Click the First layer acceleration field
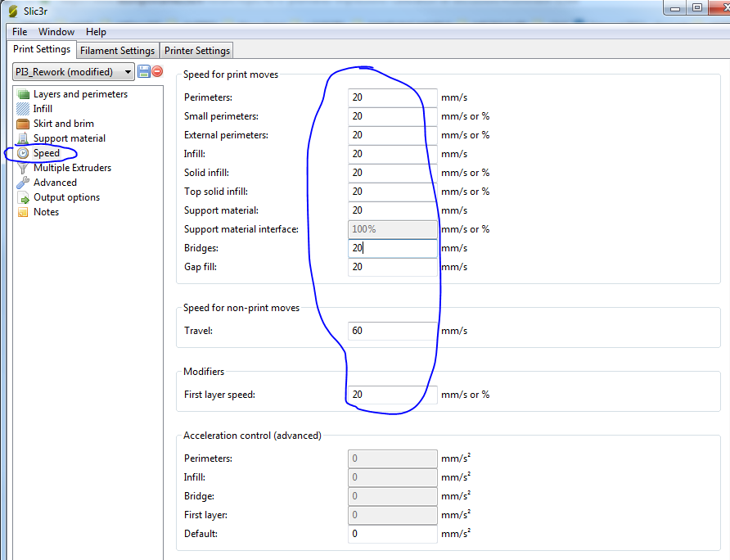 tap(393, 515)
